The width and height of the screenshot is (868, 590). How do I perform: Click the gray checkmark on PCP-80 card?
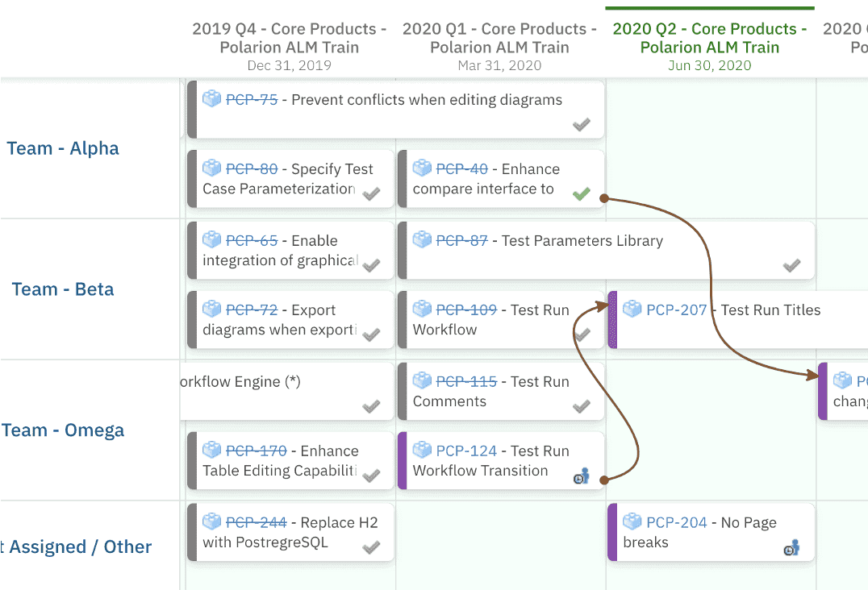pos(371,193)
